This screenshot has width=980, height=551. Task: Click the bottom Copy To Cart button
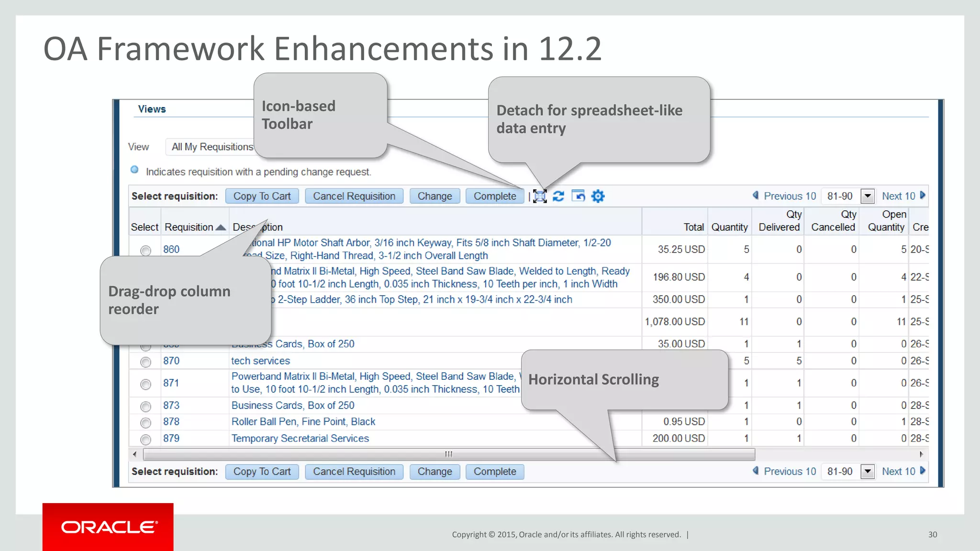pyautogui.click(x=262, y=472)
